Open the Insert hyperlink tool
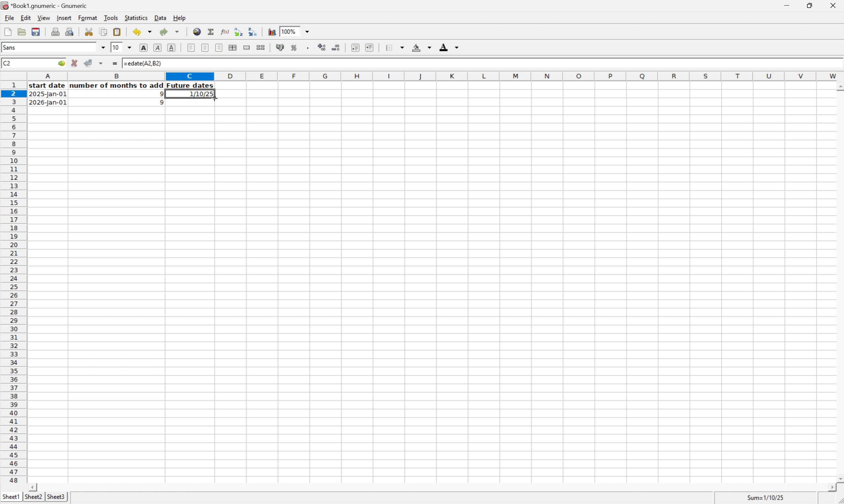The width and height of the screenshot is (844, 504). [x=197, y=32]
